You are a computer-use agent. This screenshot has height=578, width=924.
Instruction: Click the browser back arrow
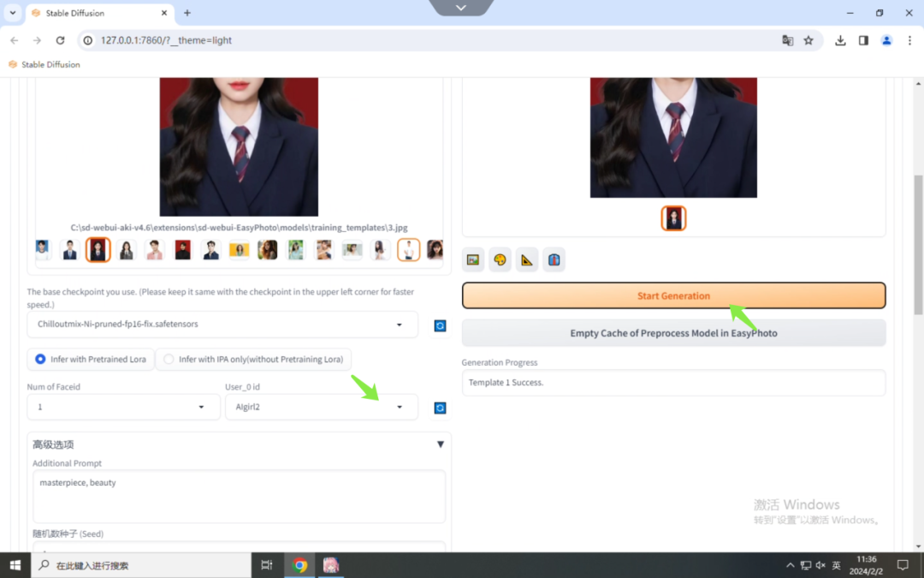[15, 40]
